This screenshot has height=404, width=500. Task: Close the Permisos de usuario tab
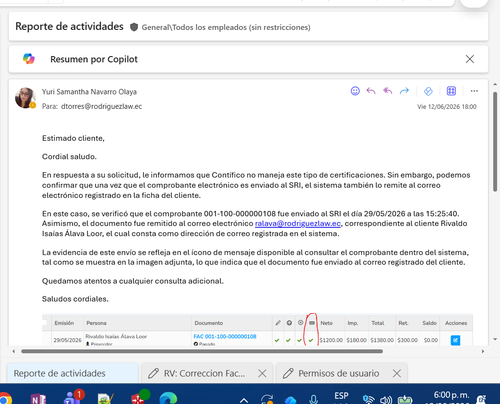pyautogui.click(x=397, y=373)
